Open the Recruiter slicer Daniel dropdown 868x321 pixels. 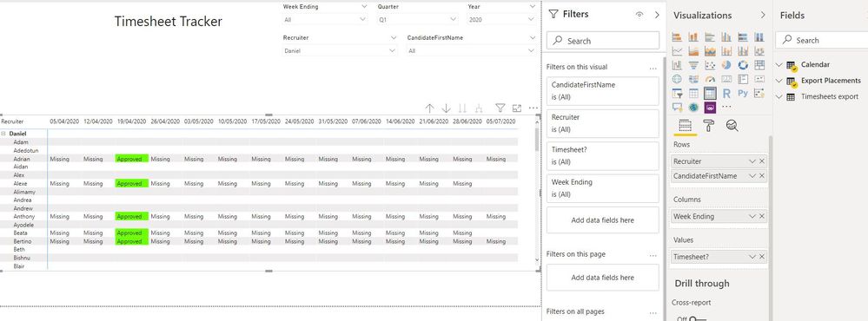(x=393, y=50)
